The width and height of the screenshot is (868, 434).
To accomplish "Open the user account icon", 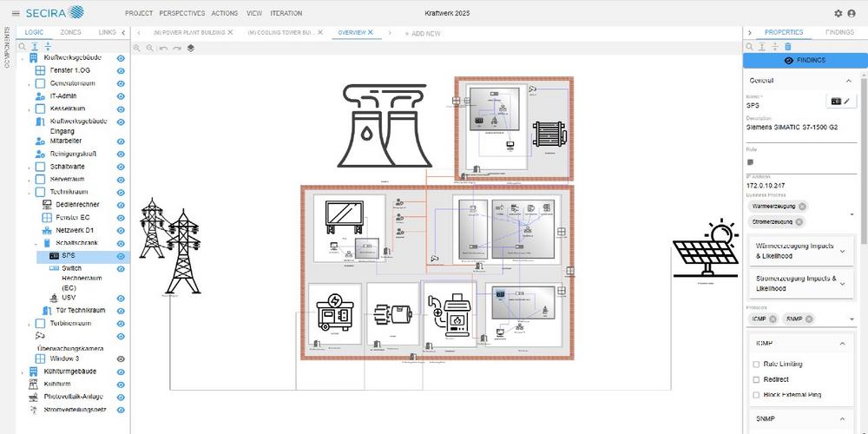I will pyautogui.click(x=852, y=13).
